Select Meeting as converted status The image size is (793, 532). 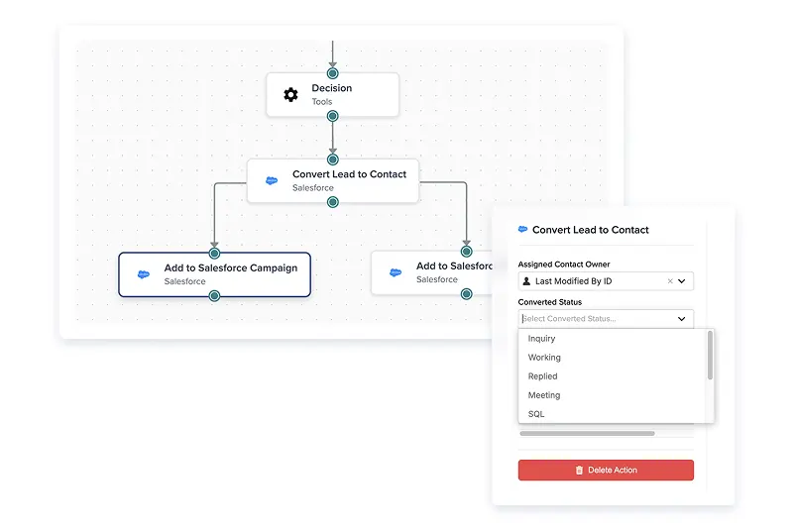(544, 395)
